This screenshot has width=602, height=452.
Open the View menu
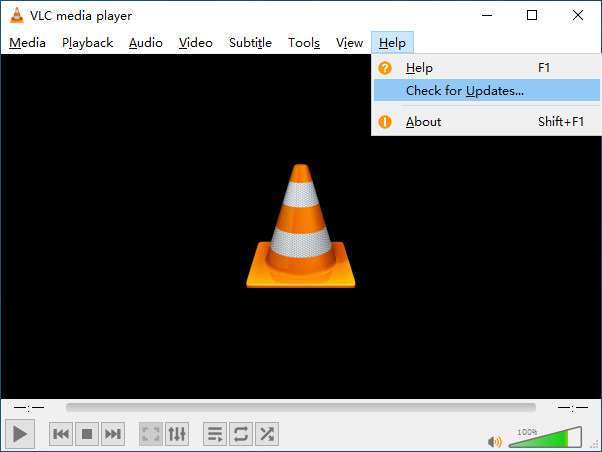click(x=349, y=43)
